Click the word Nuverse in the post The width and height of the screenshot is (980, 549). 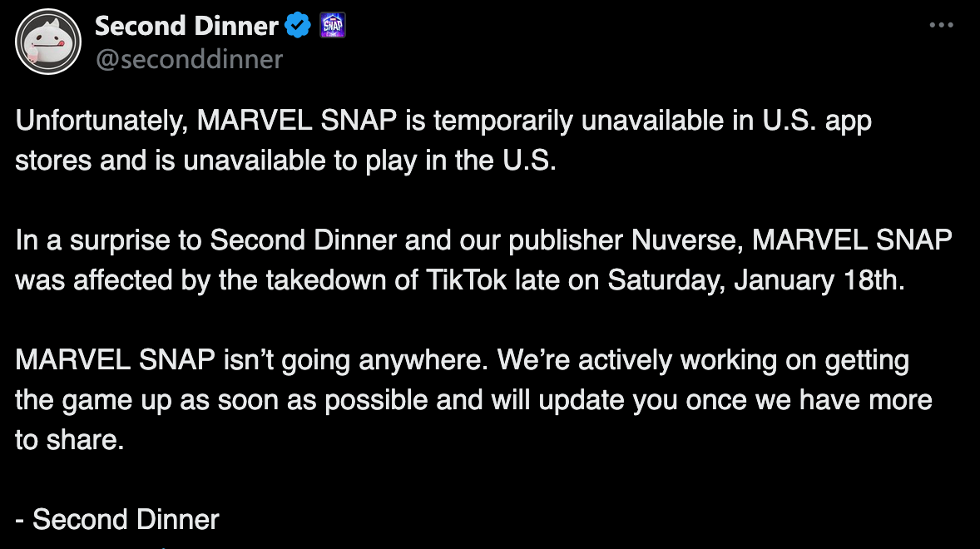(687, 240)
